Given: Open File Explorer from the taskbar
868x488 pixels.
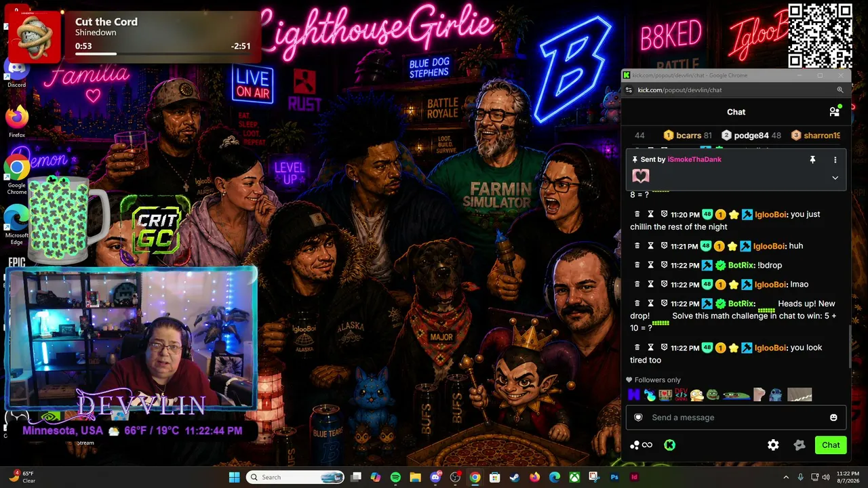Looking at the screenshot, I should click(416, 477).
